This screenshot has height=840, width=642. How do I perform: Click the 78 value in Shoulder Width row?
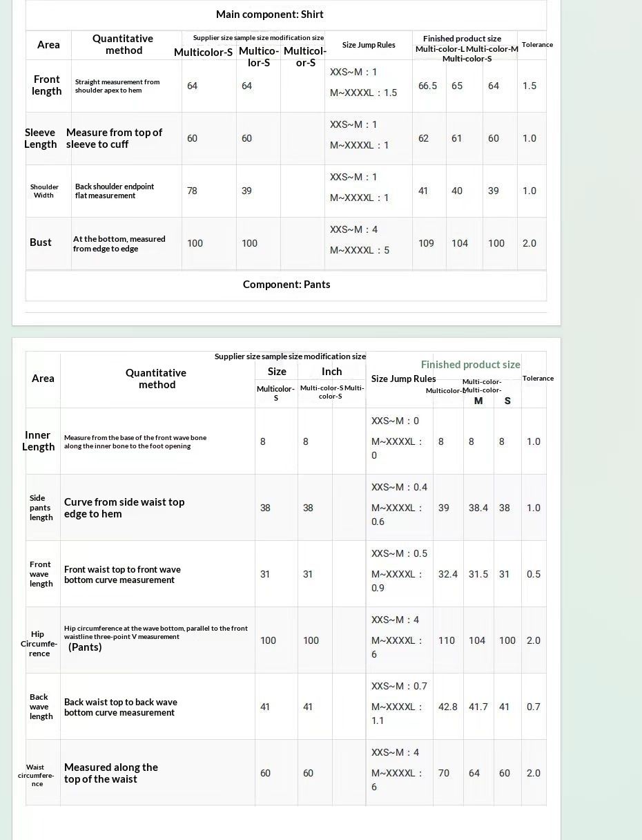[192, 191]
